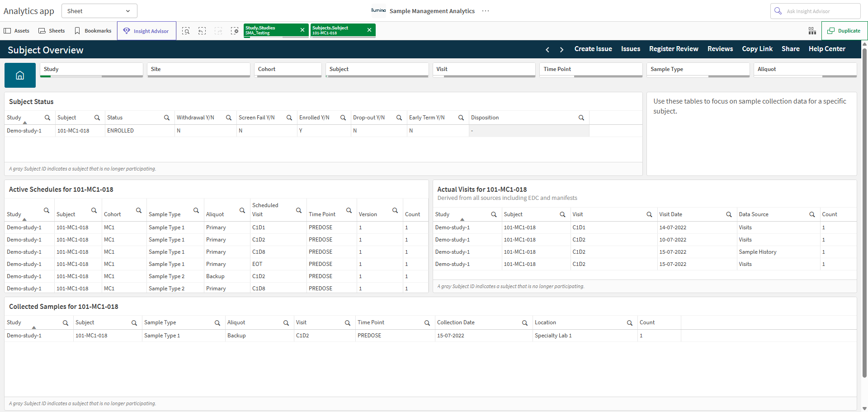Open the Bookmarks tab
The height and width of the screenshot is (412, 868).
(93, 31)
